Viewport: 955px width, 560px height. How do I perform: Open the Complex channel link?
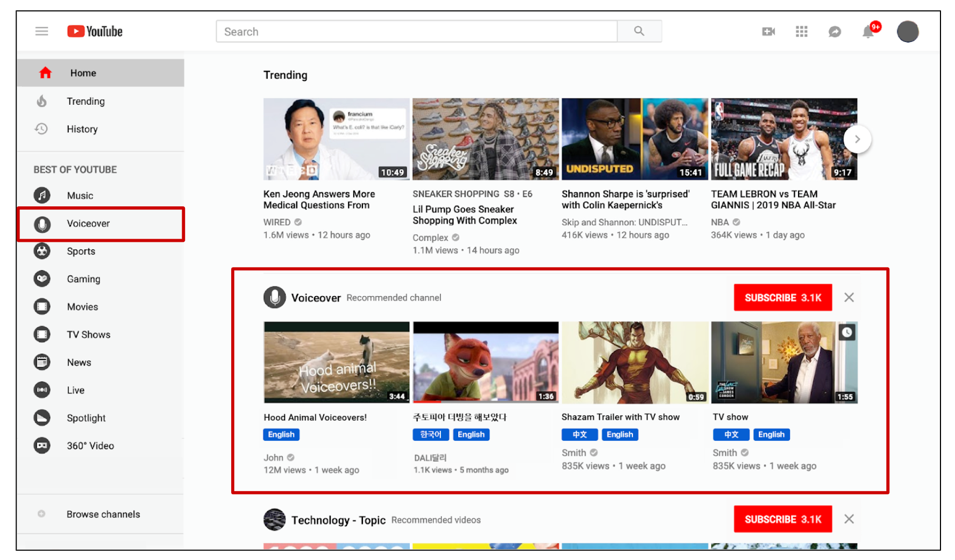[x=430, y=238]
